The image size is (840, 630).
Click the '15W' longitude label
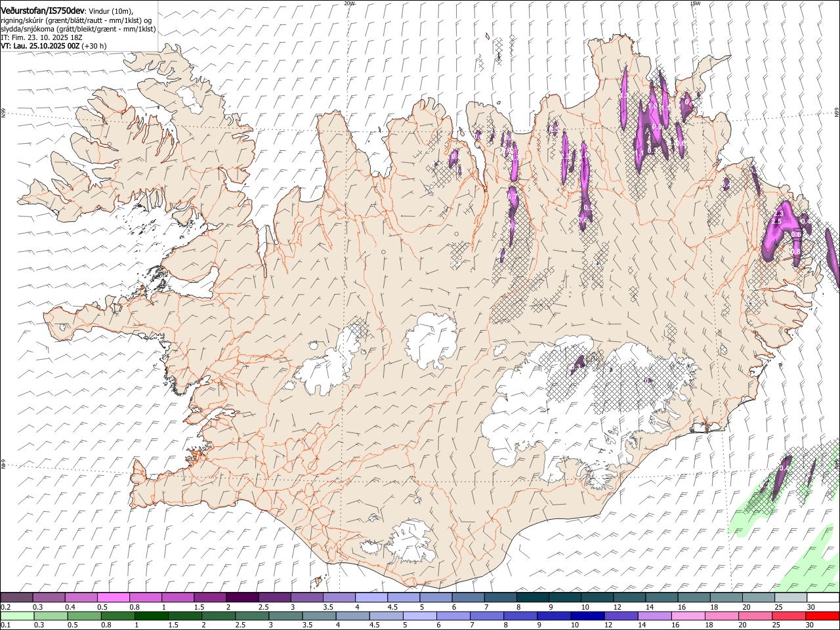click(695, 3)
